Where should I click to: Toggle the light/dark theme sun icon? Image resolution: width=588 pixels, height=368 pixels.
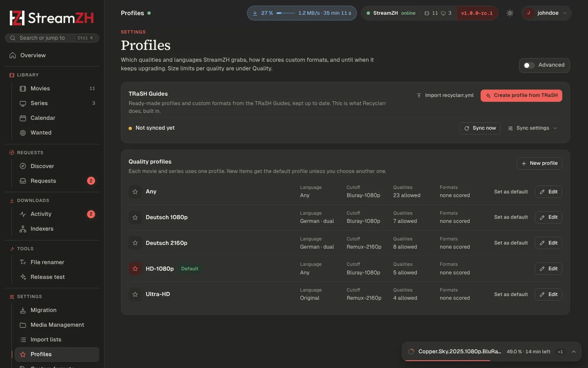[510, 13]
